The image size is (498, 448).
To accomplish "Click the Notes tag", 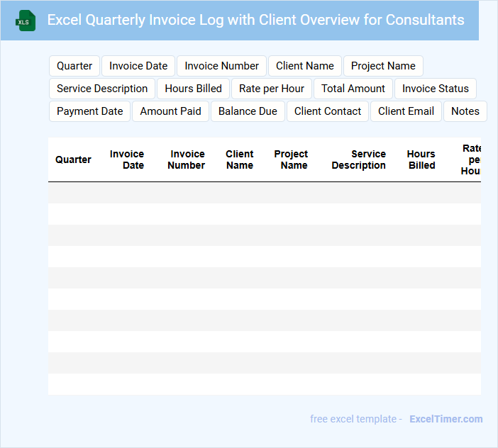I will (x=465, y=111).
